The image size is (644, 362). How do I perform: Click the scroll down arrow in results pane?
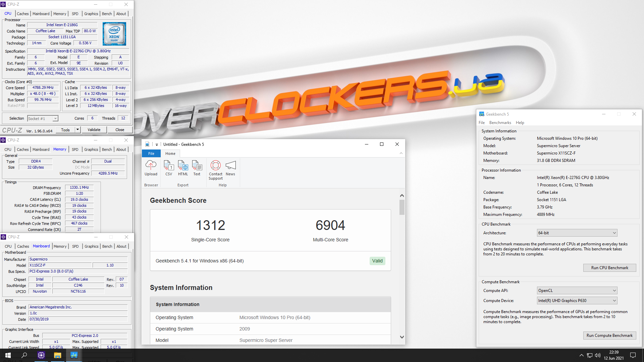coord(402,337)
